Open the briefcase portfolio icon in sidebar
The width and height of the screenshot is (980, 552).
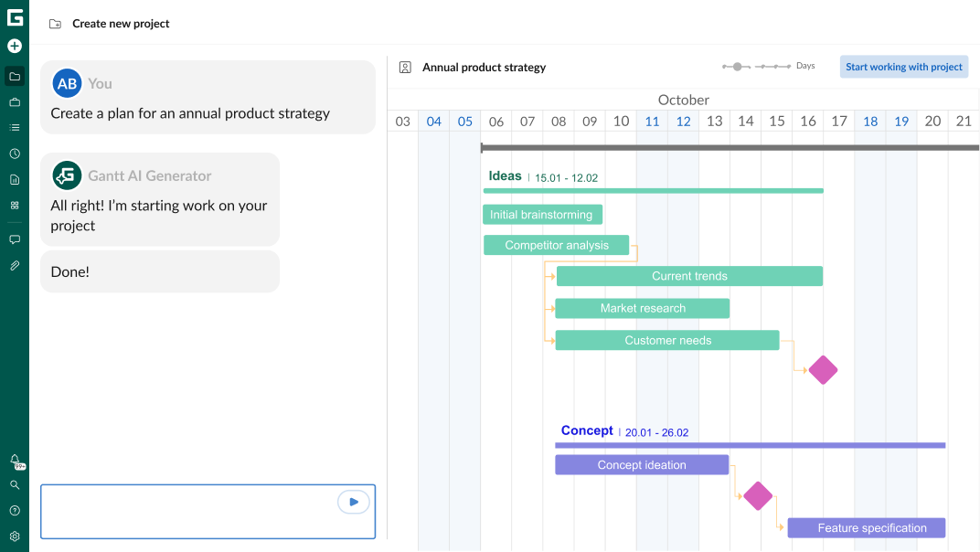[x=15, y=101]
